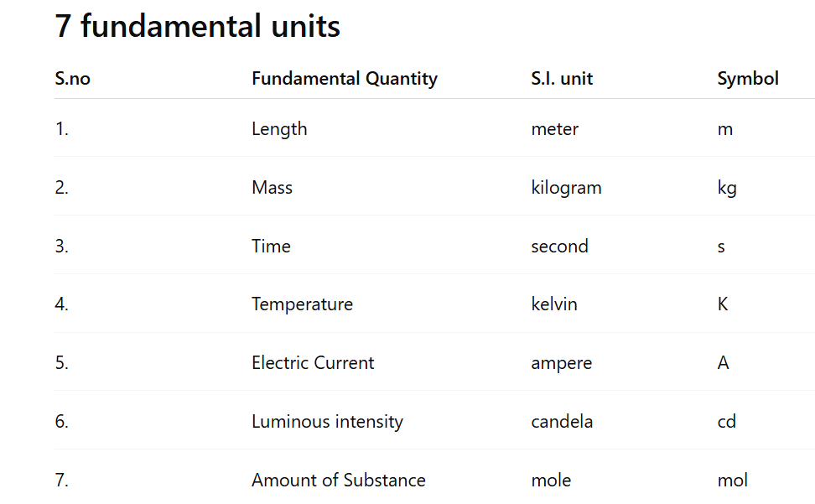Click the "Electric Current" quantity cell
The width and height of the screenshot is (815, 504).
(x=313, y=363)
